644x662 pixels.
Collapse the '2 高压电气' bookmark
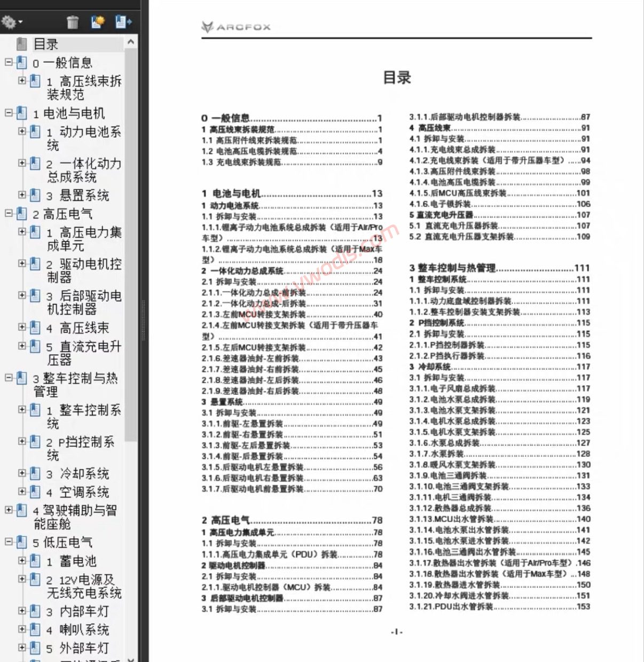click(9, 213)
